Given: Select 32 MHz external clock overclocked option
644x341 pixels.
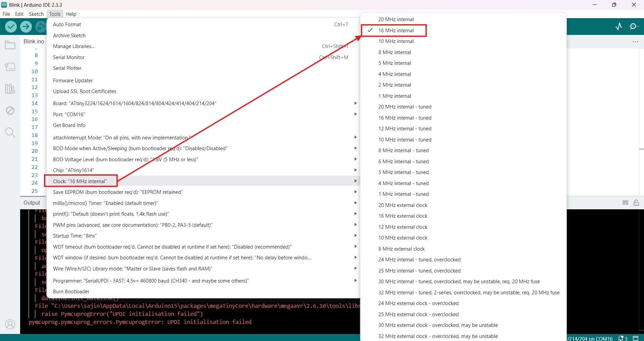Looking at the screenshot, I should click(463, 336).
